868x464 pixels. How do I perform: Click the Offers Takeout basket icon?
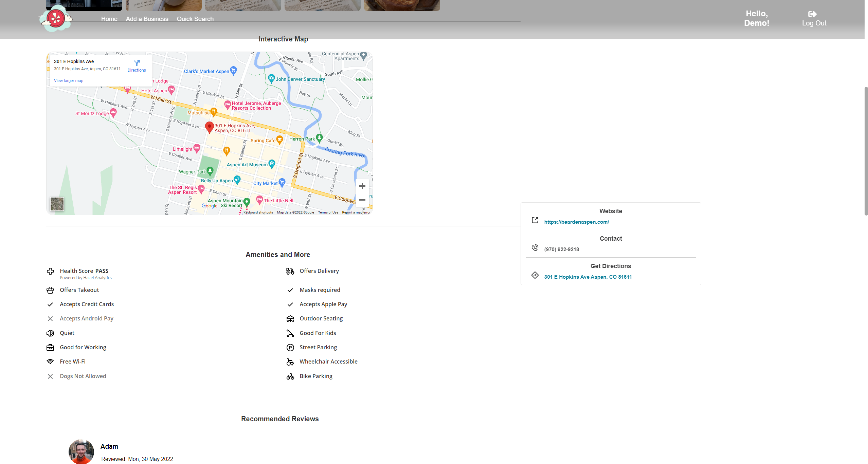[50, 290]
